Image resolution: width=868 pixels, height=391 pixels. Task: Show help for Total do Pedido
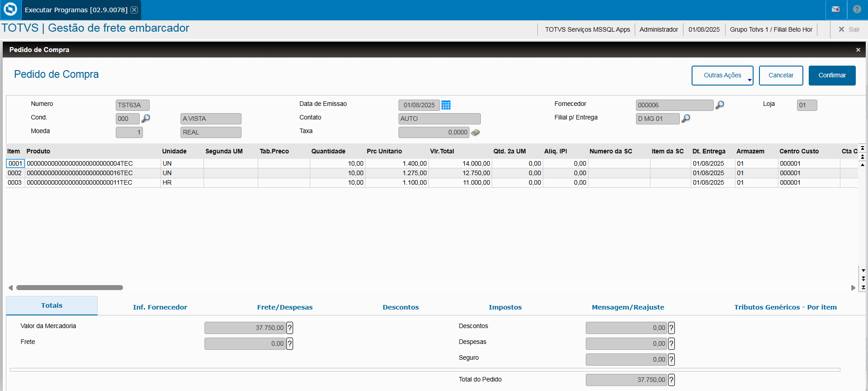pyautogui.click(x=672, y=380)
